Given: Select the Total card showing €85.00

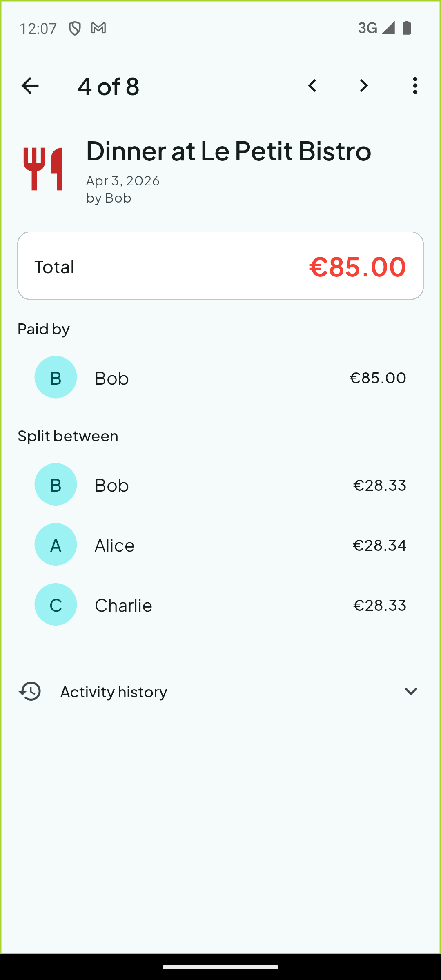Looking at the screenshot, I should click(220, 265).
